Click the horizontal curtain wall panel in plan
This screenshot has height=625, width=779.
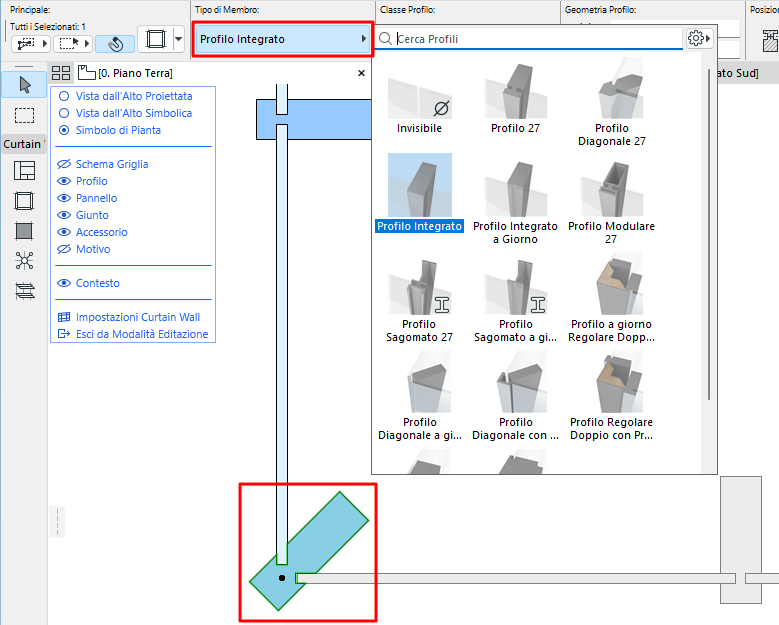tap(515, 578)
